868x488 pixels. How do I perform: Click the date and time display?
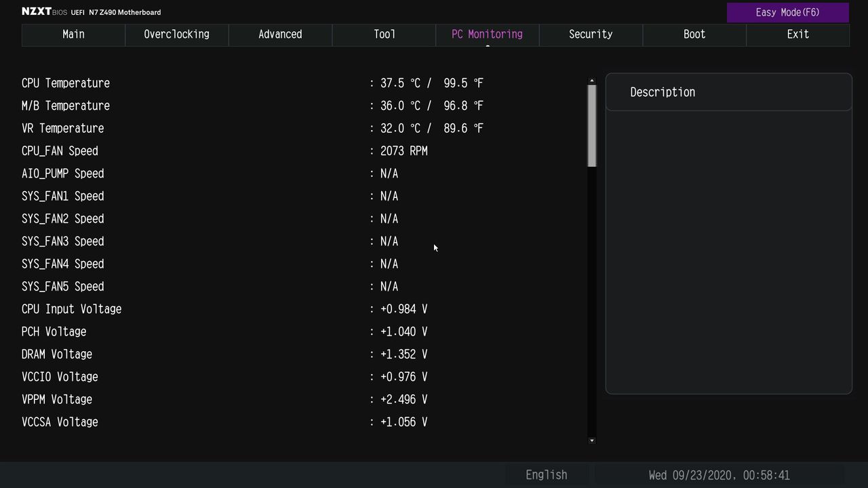click(719, 475)
